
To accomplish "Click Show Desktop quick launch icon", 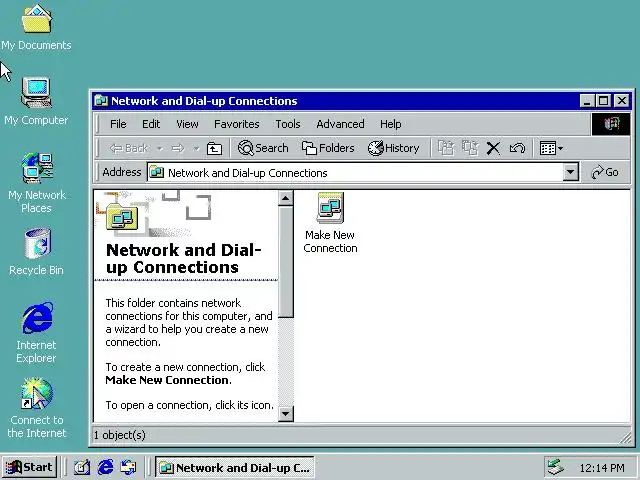I will pos(82,467).
